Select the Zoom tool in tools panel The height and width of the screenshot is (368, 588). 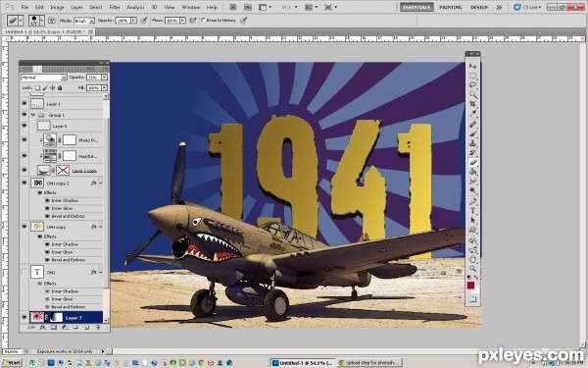473,269
